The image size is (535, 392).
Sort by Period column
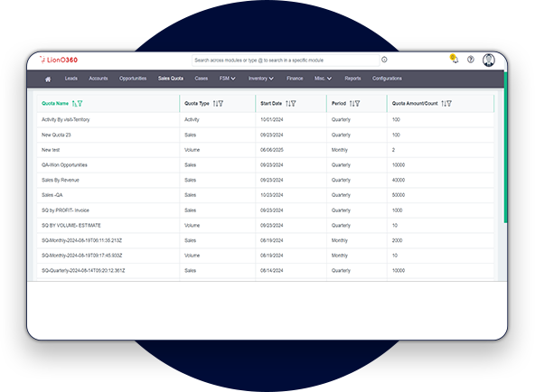pyautogui.click(x=352, y=103)
